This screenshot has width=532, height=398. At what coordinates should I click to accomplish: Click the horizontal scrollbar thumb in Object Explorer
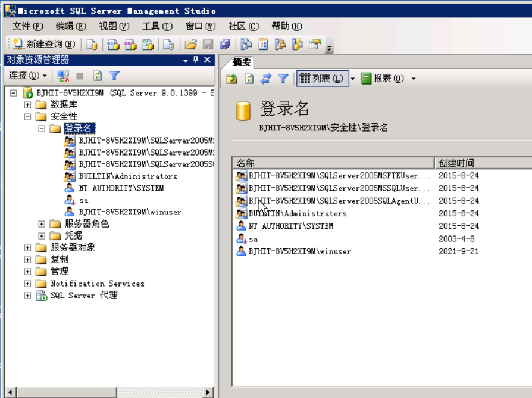coord(67,392)
